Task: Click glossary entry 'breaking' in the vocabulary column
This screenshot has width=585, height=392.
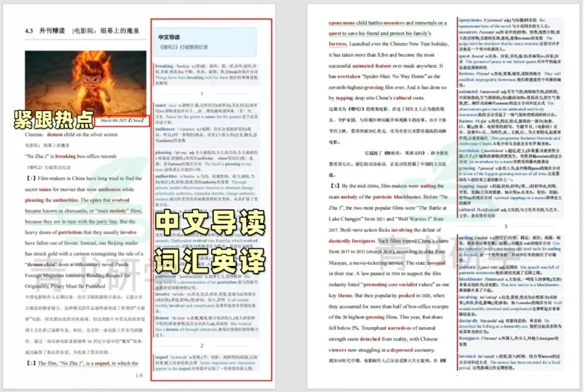Action: pyautogui.click(x=164, y=66)
